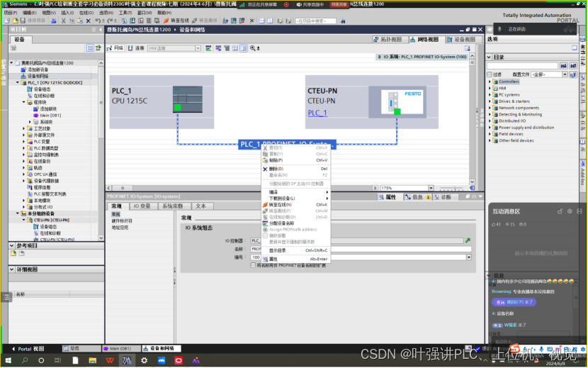Open the catalog profile (配置文件) dropdown
The height and width of the screenshot is (368, 588).
[x=565, y=74]
